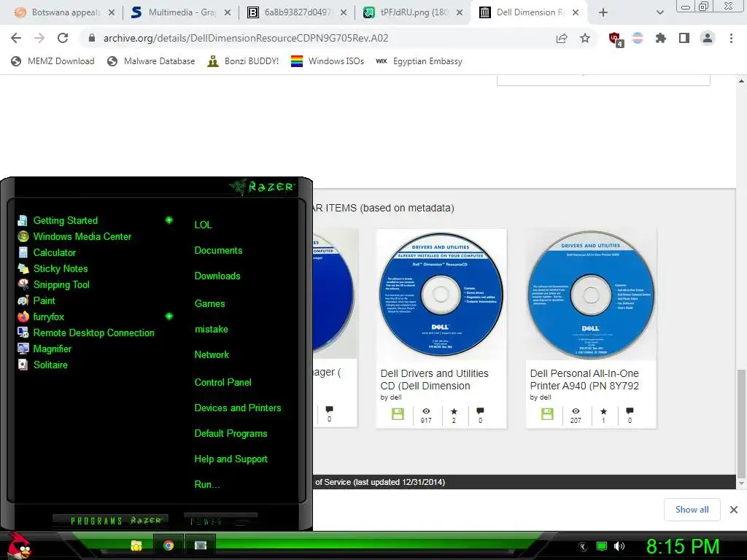View site info via the lock icon
The image size is (747, 560).
click(92, 38)
